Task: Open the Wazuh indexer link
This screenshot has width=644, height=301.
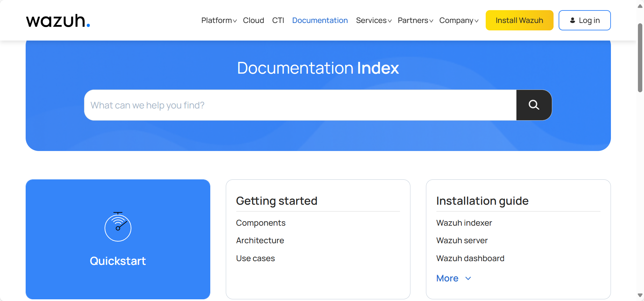Action: [464, 223]
